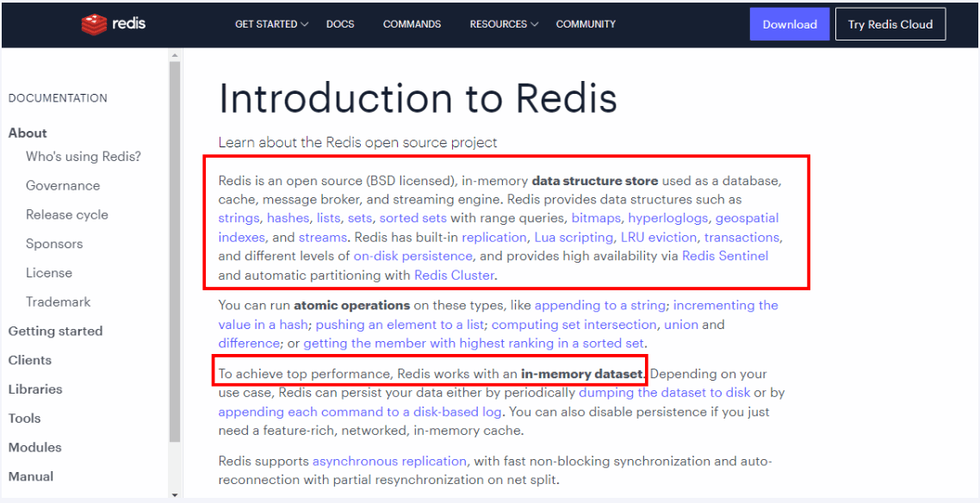This screenshot has height=503, width=980.
Task: Click the sidebar scrollbar thumb
Action: click(175, 250)
